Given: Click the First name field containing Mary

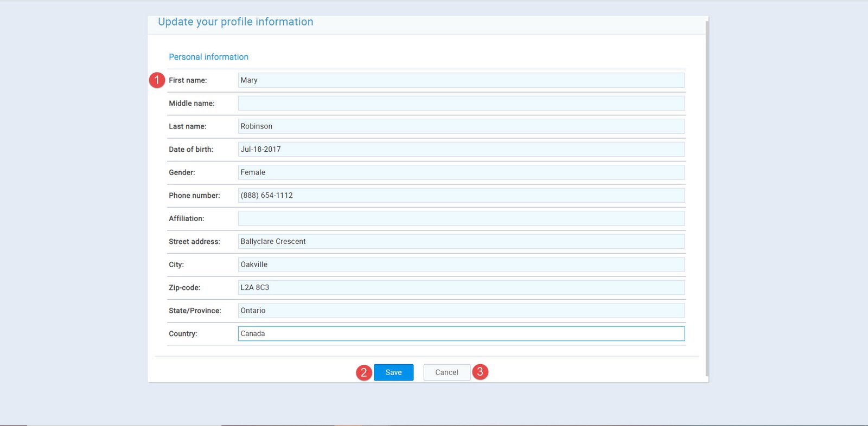Looking at the screenshot, I should (x=461, y=80).
